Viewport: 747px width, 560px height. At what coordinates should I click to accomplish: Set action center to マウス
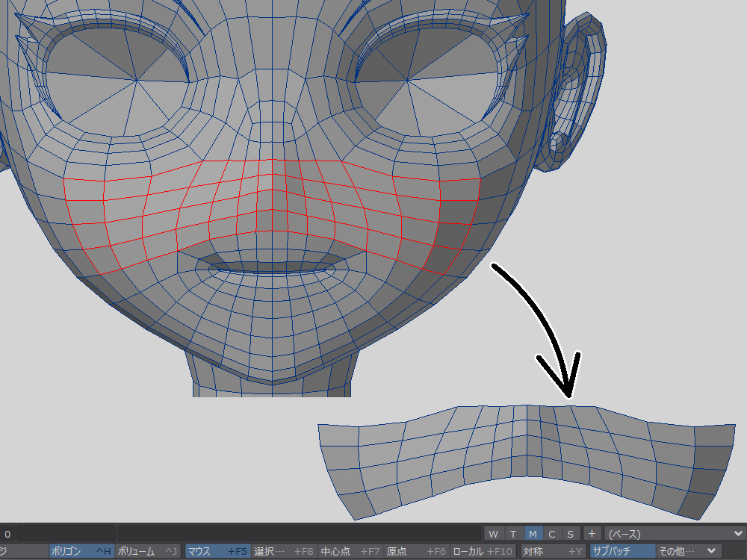pos(216,552)
